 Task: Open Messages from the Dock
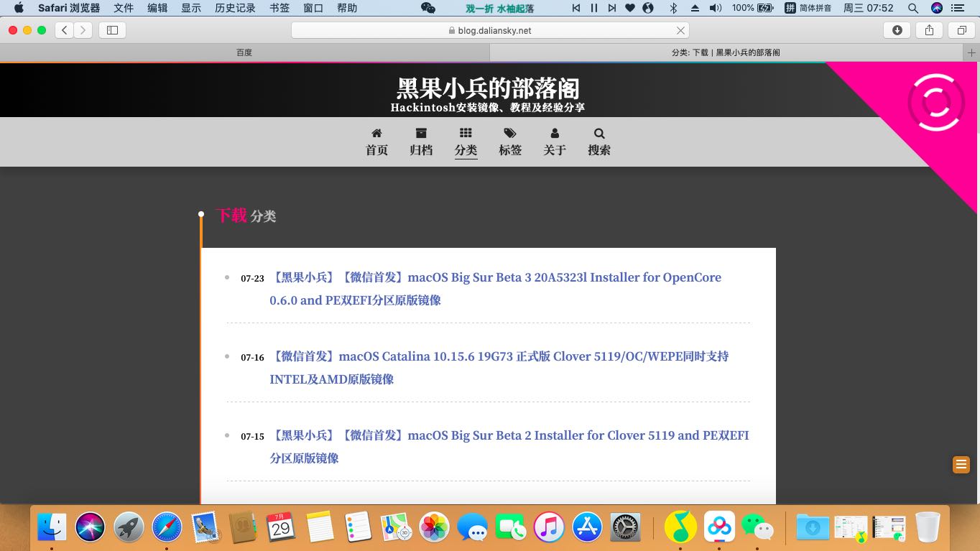pos(473,527)
